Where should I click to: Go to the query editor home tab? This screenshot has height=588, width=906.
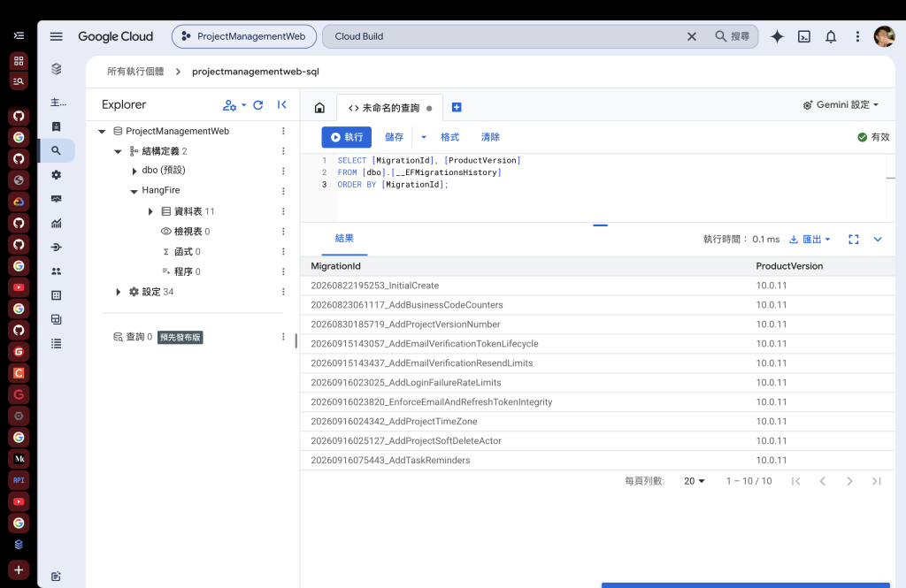point(319,108)
